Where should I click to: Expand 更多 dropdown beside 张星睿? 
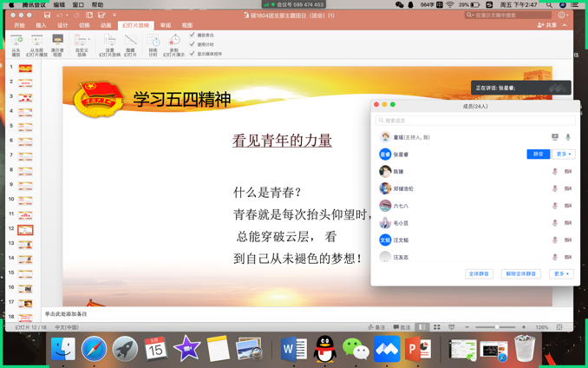click(x=564, y=154)
